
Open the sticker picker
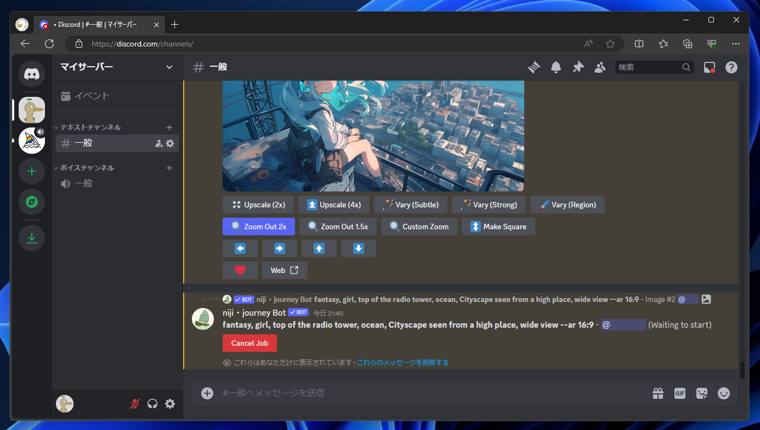[701, 393]
